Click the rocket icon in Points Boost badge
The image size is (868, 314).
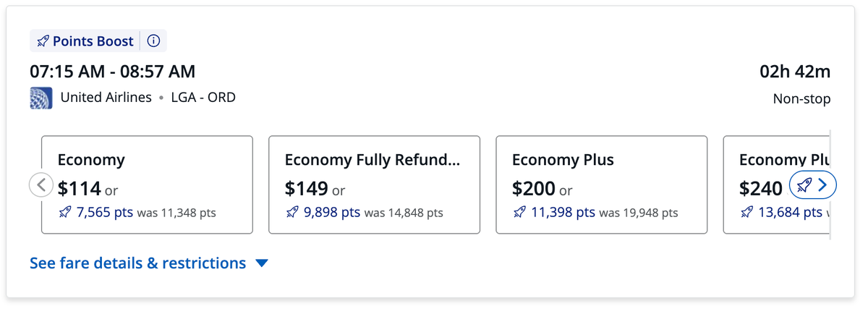coord(43,41)
